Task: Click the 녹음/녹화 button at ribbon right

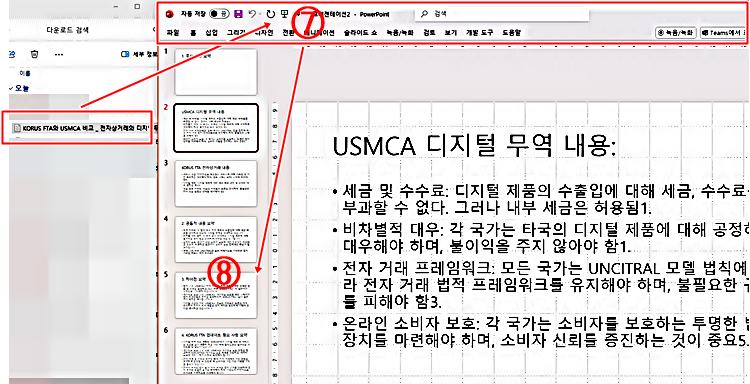Action: point(675,33)
